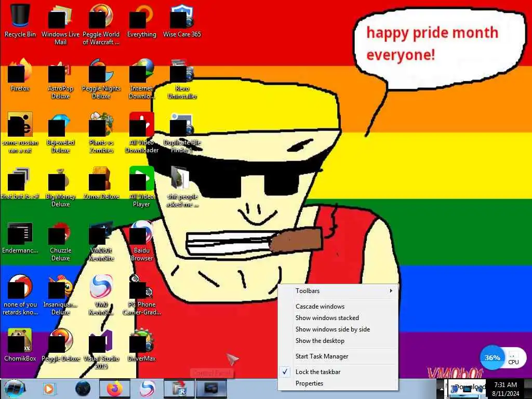Click the 36% CPU gadget
The image size is (532, 399).
(x=503, y=357)
